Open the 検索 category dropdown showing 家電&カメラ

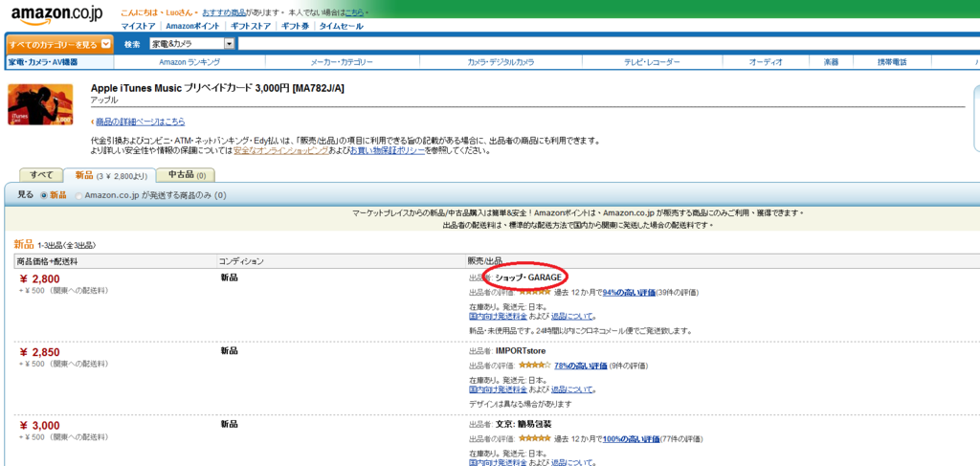191,44
